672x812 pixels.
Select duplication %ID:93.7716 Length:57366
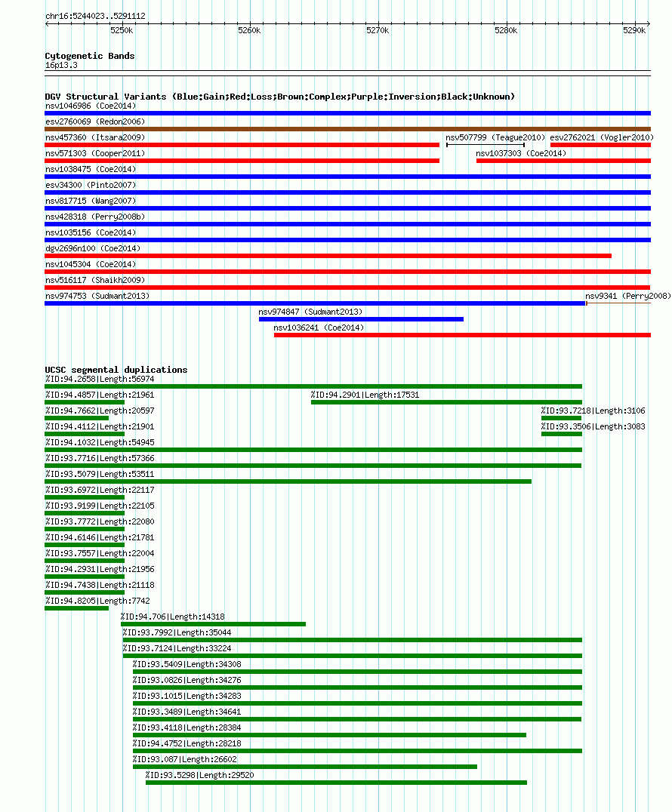[100, 458]
